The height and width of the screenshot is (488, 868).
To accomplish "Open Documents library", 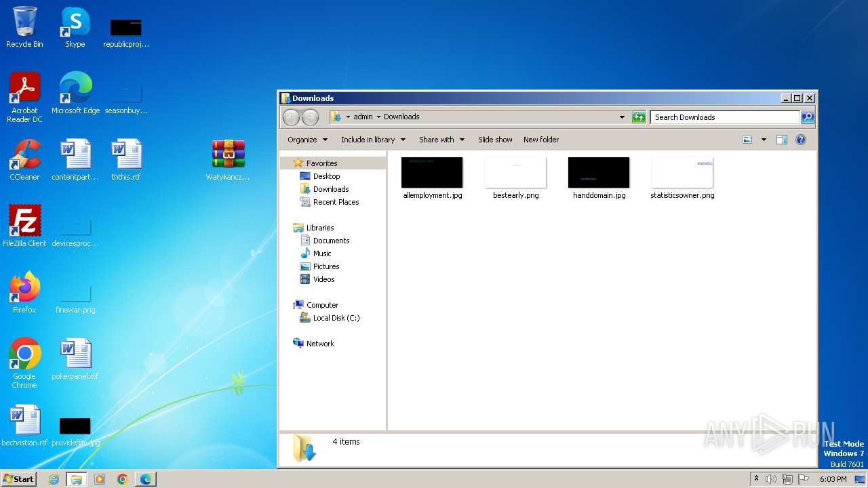I will (x=331, y=241).
